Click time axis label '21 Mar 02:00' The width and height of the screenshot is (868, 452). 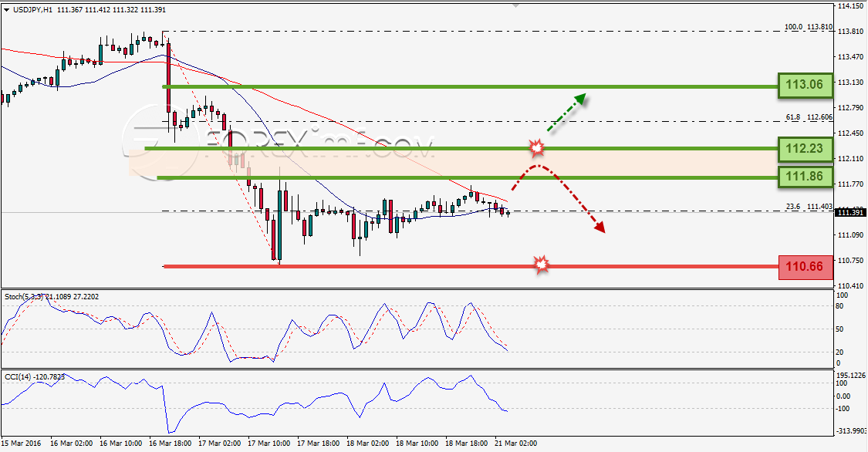(x=515, y=444)
